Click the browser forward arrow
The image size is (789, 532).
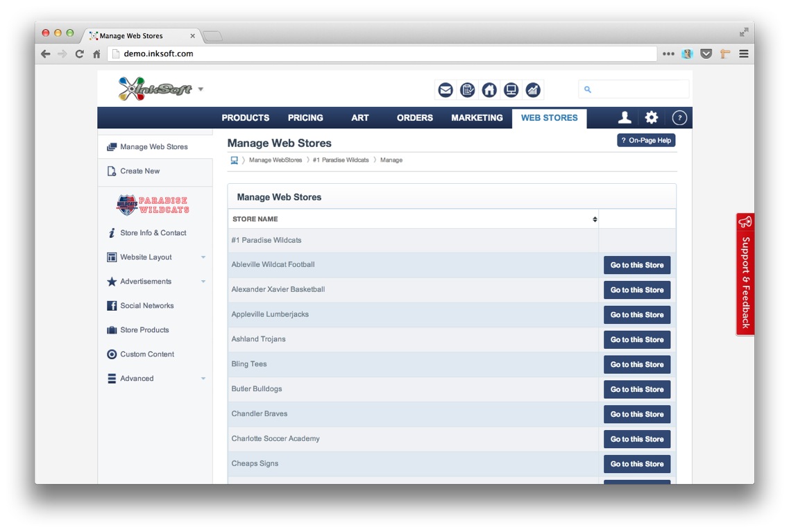coord(62,54)
